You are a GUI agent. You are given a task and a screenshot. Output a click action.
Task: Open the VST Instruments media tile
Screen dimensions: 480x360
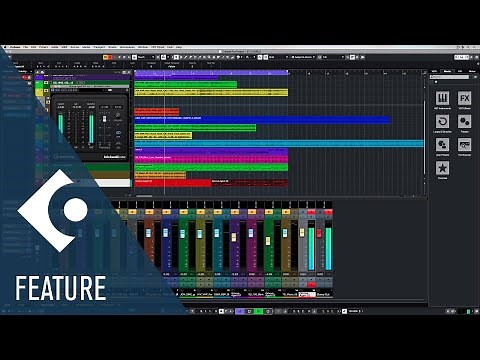[442, 98]
